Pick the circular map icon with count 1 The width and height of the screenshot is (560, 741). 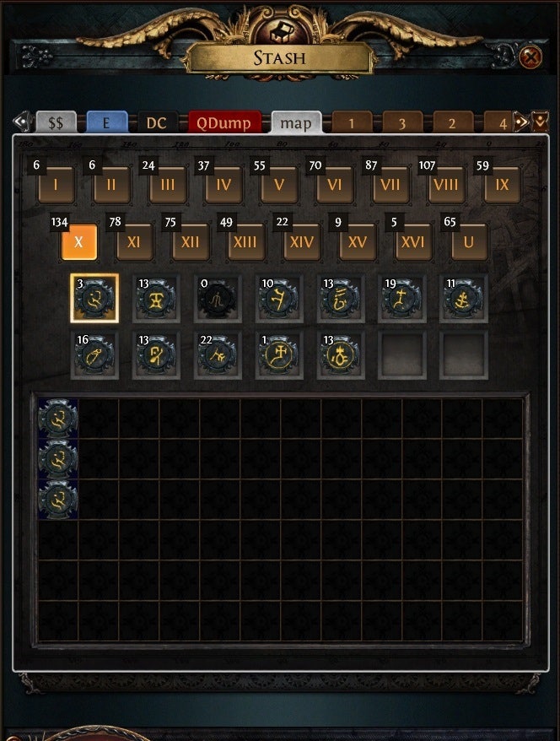pyautogui.click(x=278, y=355)
